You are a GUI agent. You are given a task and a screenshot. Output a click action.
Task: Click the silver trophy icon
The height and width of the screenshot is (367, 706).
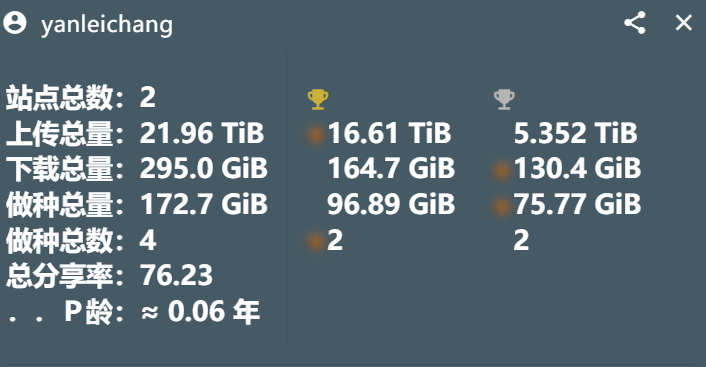[x=504, y=99]
